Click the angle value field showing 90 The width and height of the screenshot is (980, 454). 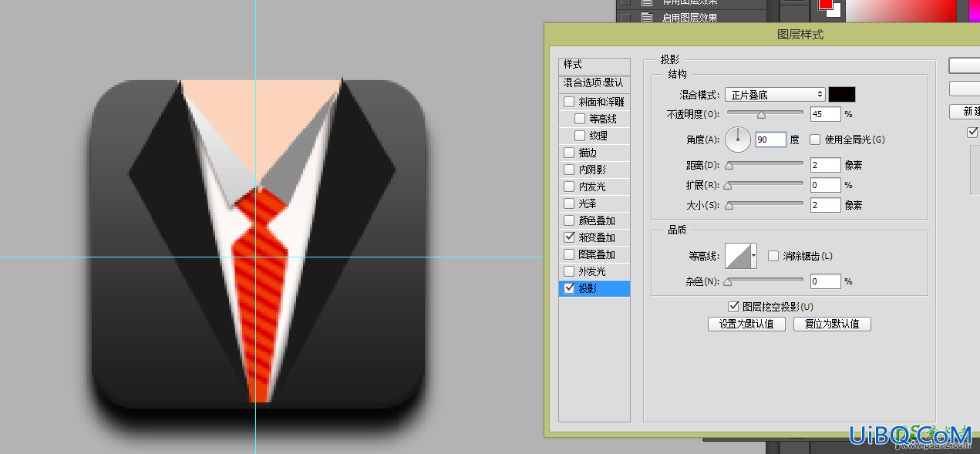pos(770,140)
